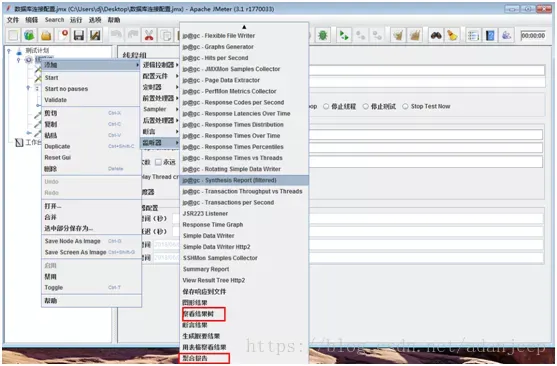Select Response Time Graph listener
Image resolution: width=557 pixels, height=366 pixels.
pos(244,225)
